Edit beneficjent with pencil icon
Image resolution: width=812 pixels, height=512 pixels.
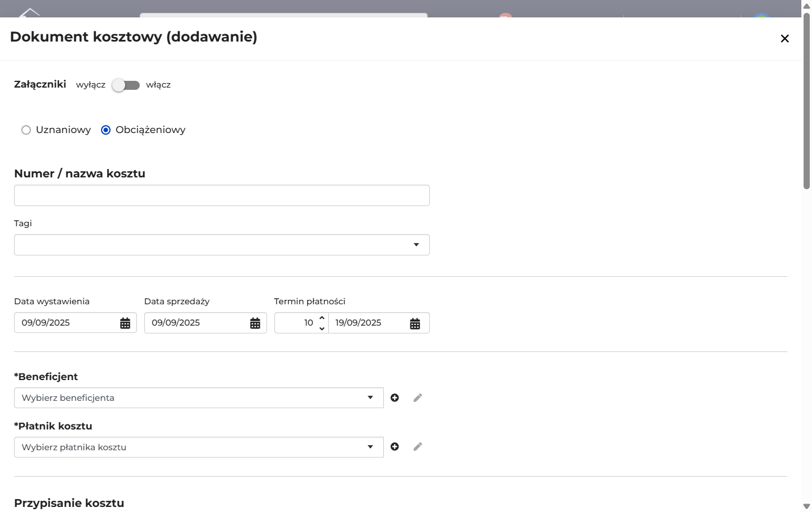point(418,397)
